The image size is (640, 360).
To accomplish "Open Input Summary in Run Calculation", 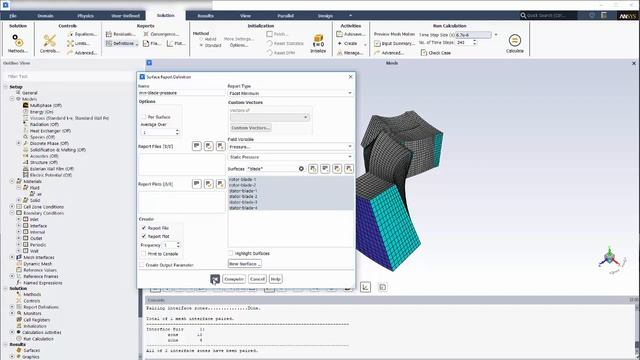I will 394,43.
